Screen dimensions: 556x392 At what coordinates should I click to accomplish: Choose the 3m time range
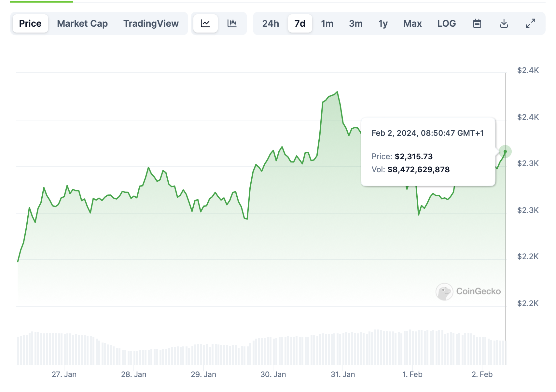[356, 23]
